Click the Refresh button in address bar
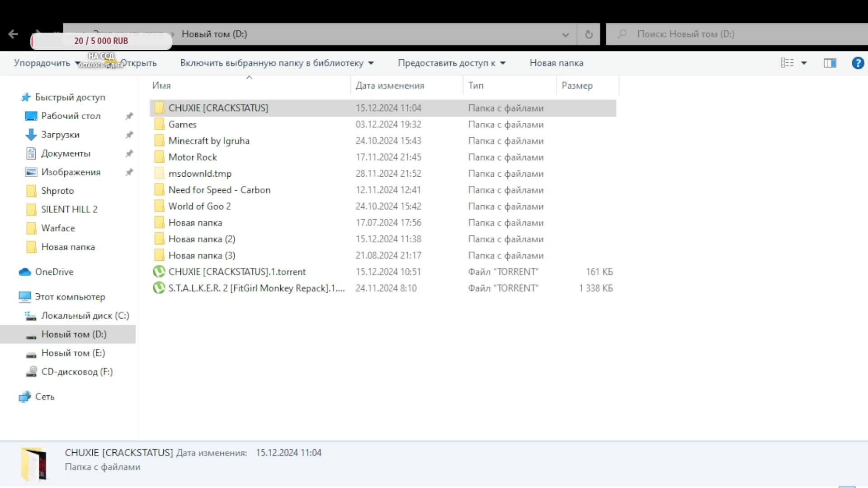Image resolution: width=868 pixels, height=488 pixels. click(x=589, y=34)
